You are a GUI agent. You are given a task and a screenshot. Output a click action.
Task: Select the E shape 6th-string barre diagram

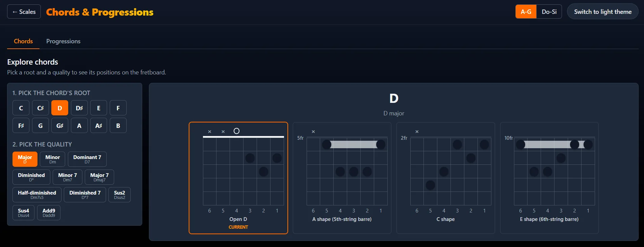(x=549, y=178)
